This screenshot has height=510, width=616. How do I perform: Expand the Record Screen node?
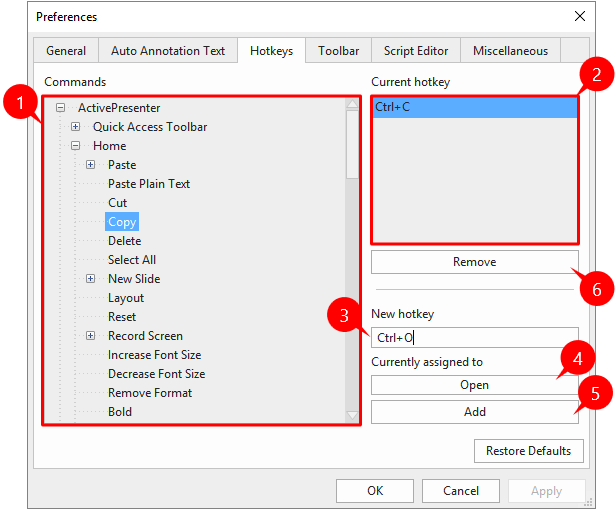click(90, 336)
